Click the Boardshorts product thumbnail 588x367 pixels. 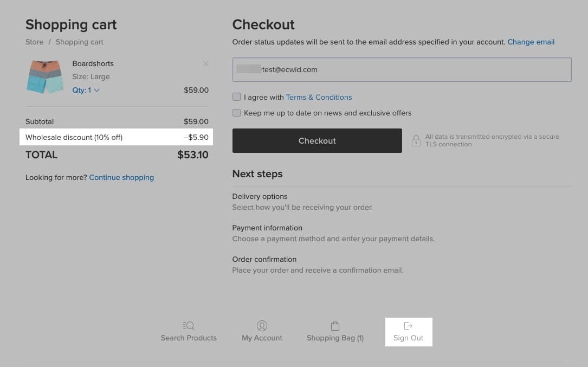tap(45, 77)
